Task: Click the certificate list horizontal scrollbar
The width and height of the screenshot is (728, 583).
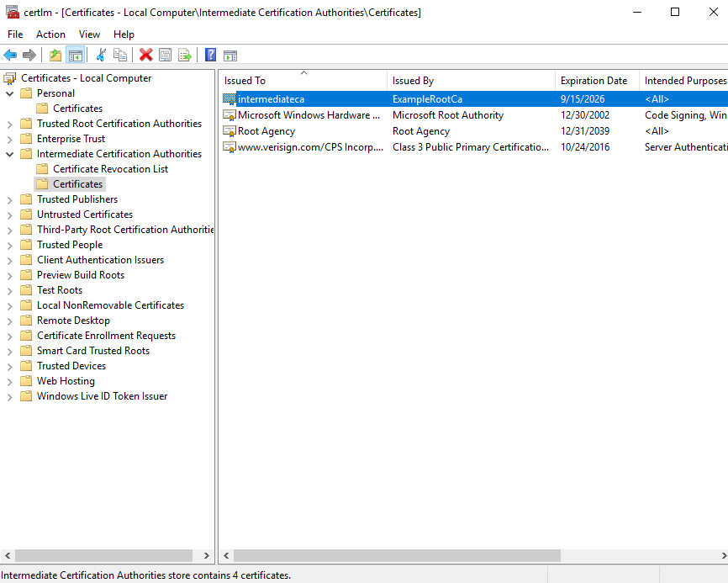Action: tap(397, 556)
